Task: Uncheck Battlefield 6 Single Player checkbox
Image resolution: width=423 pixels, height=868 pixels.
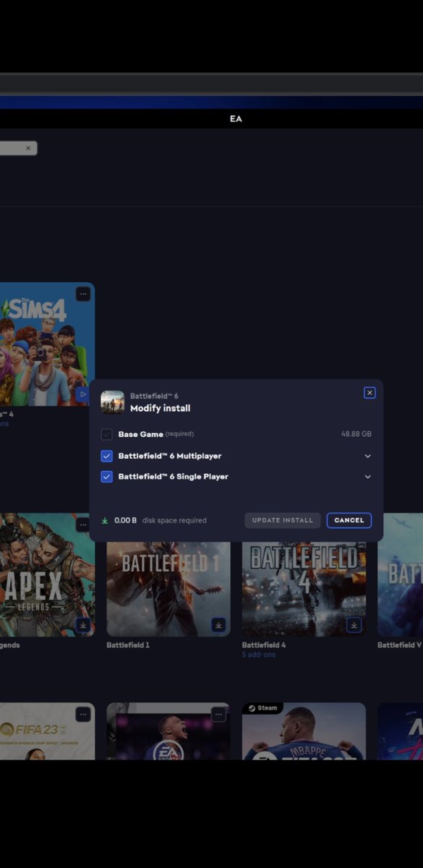Action: point(106,477)
